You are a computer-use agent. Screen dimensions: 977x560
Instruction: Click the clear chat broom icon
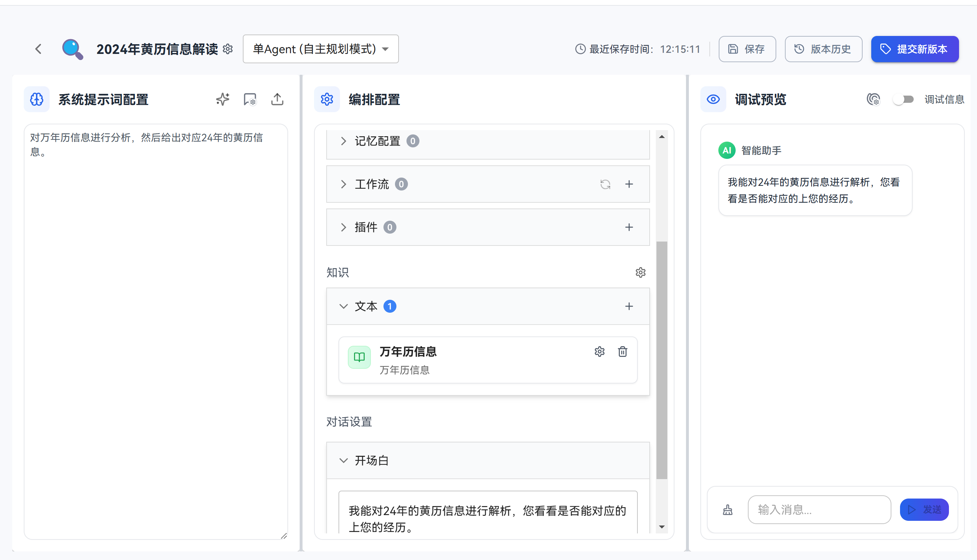point(727,510)
